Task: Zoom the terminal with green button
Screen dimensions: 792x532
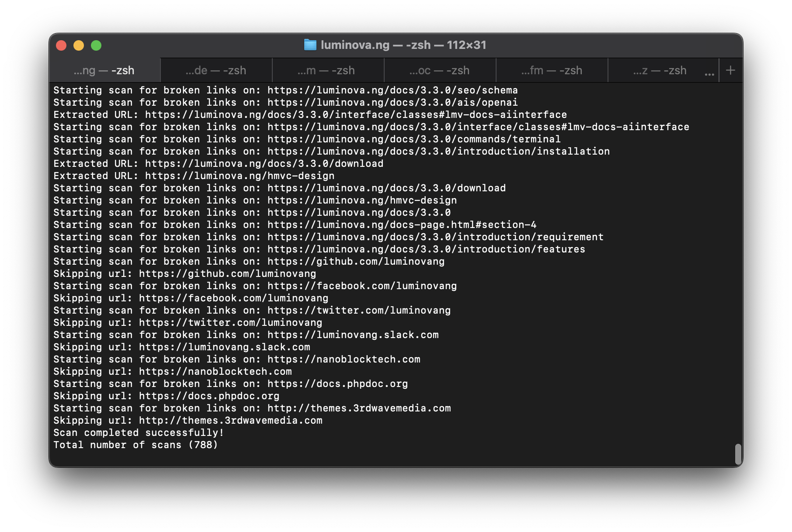Action: (96, 45)
